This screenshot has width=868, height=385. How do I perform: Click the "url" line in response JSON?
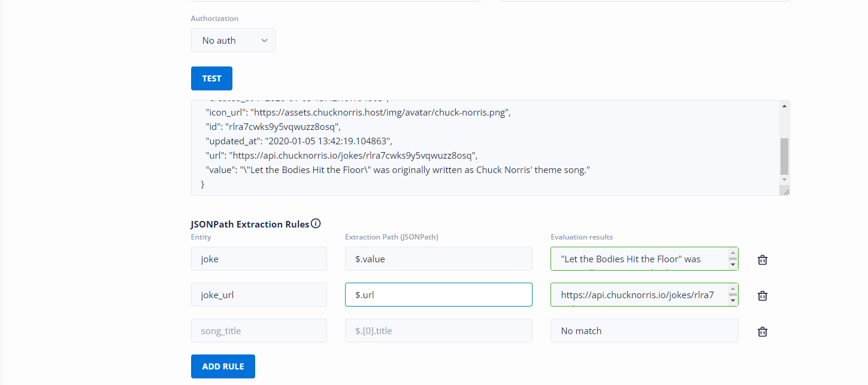(341, 156)
